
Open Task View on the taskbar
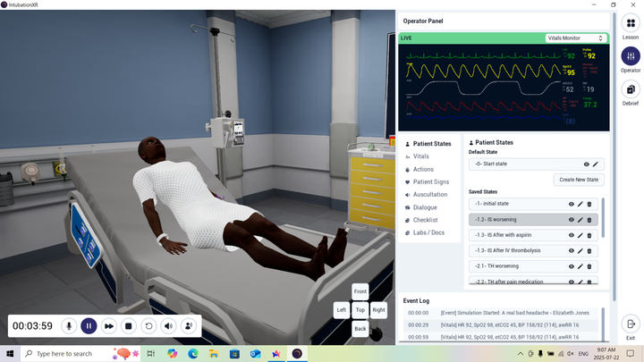pyautogui.click(x=151, y=354)
